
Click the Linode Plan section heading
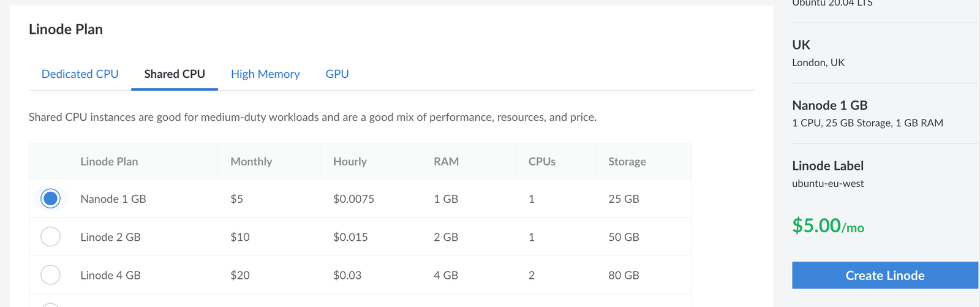coord(66,29)
